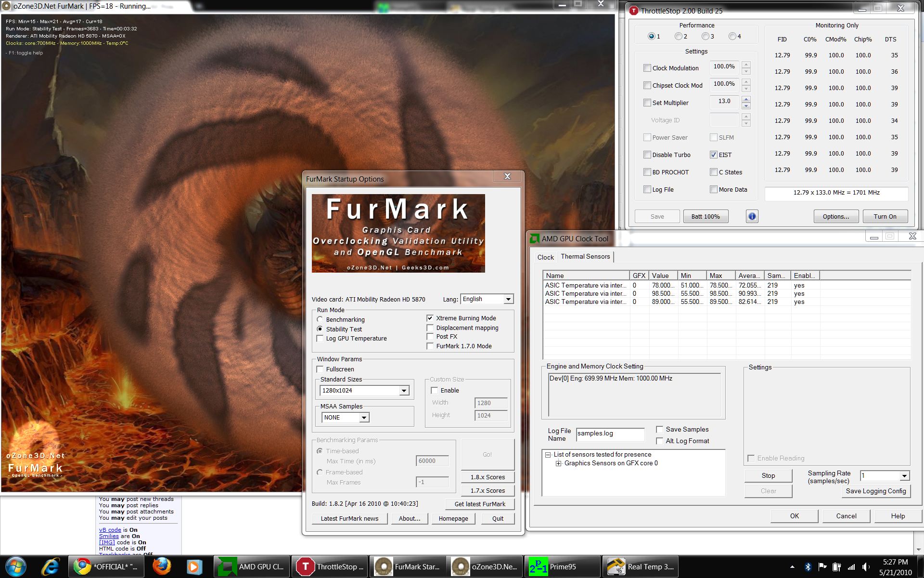Check the Set Multiplier option

[x=647, y=103]
